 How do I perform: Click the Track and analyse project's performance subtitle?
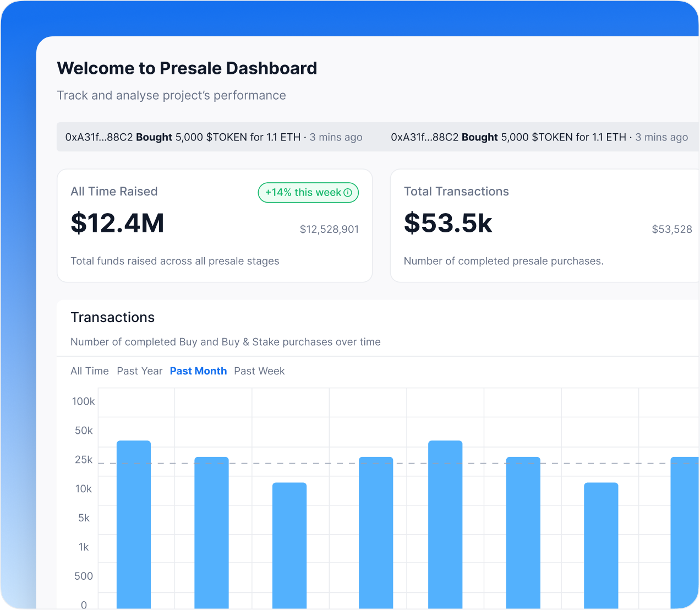pos(172,95)
